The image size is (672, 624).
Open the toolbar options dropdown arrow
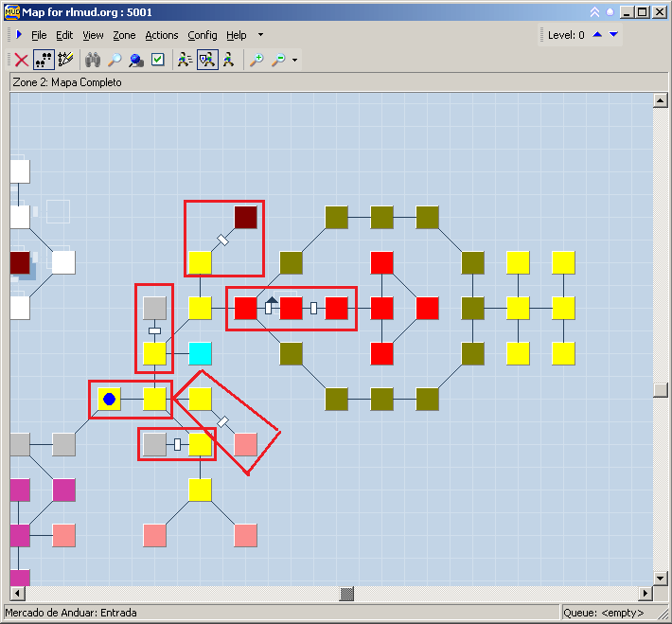coord(295,60)
